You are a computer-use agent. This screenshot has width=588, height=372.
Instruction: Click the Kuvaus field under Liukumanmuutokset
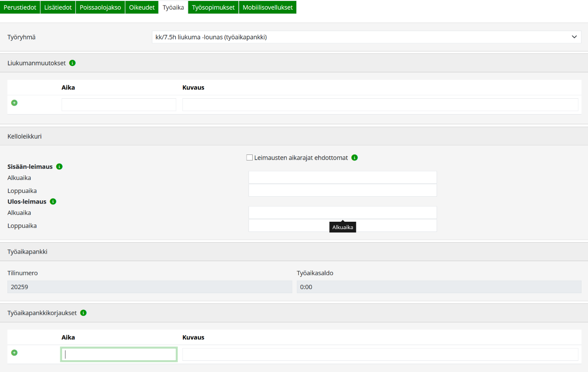click(x=380, y=104)
